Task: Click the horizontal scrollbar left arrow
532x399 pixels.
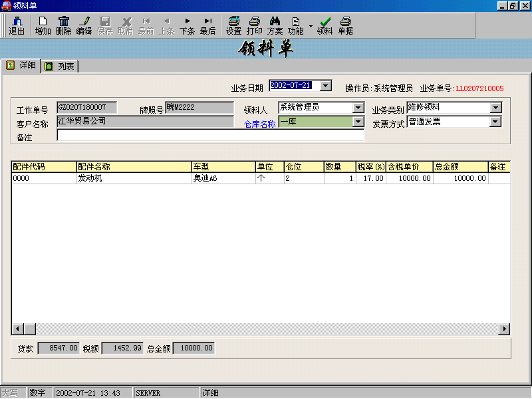Action: (18, 329)
